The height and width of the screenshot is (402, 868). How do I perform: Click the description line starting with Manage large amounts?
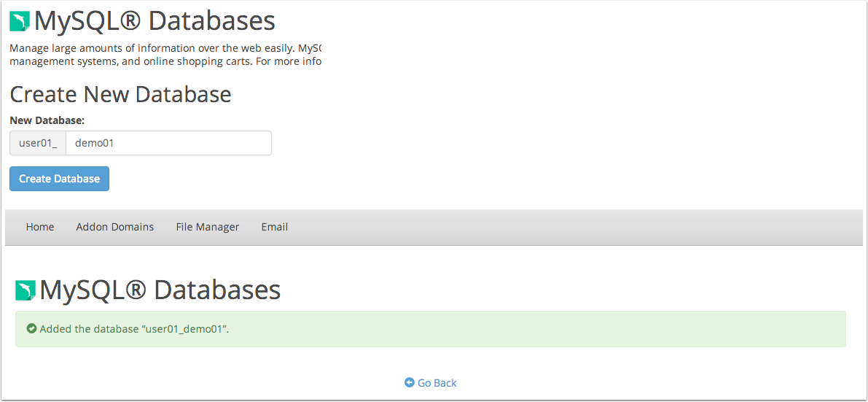(165, 48)
